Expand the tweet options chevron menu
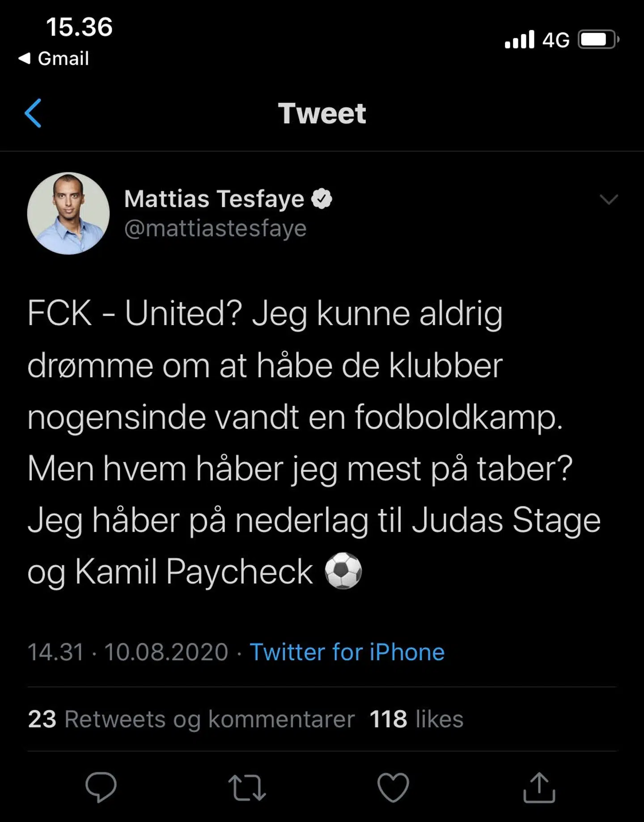Image resolution: width=644 pixels, height=822 pixels. point(609,199)
